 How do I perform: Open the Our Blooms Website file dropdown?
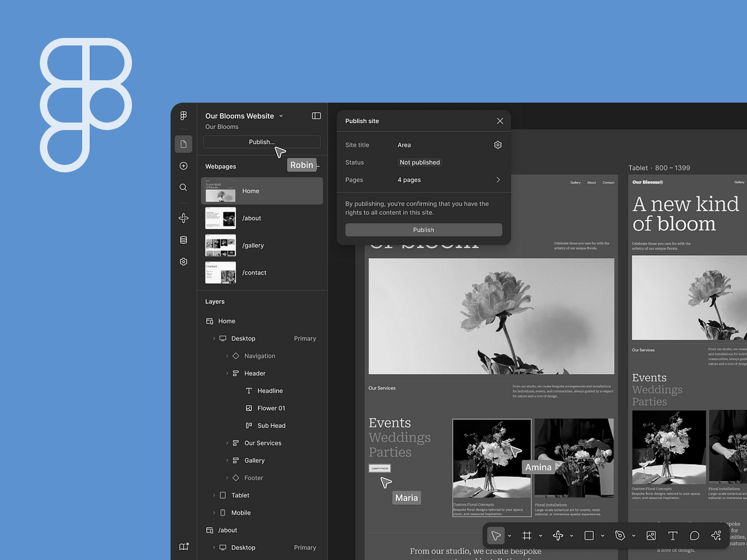coord(281,116)
